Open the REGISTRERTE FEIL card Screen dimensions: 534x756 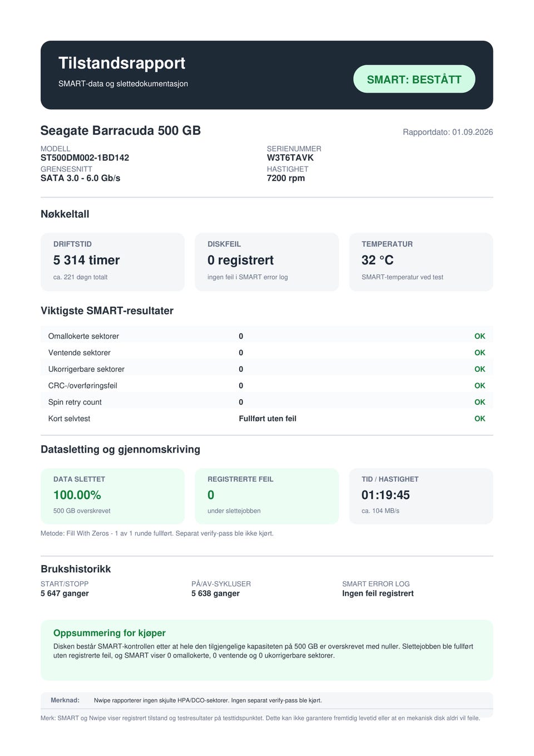(x=266, y=496)
